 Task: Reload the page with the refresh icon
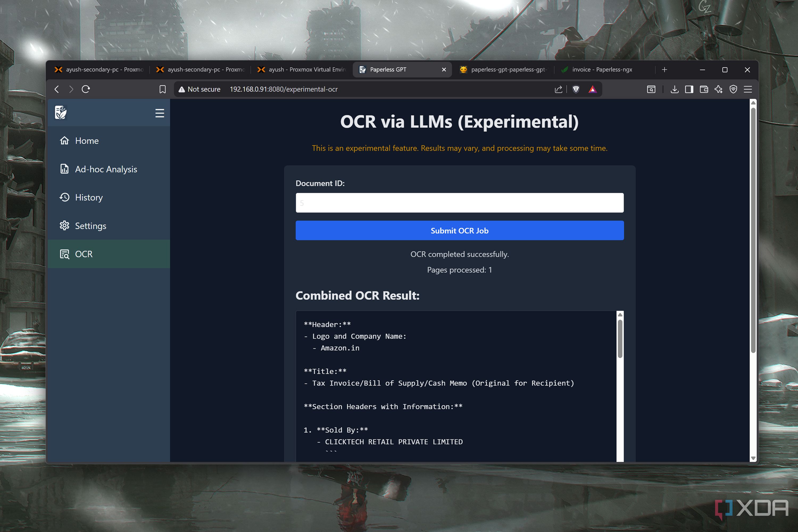86,89
